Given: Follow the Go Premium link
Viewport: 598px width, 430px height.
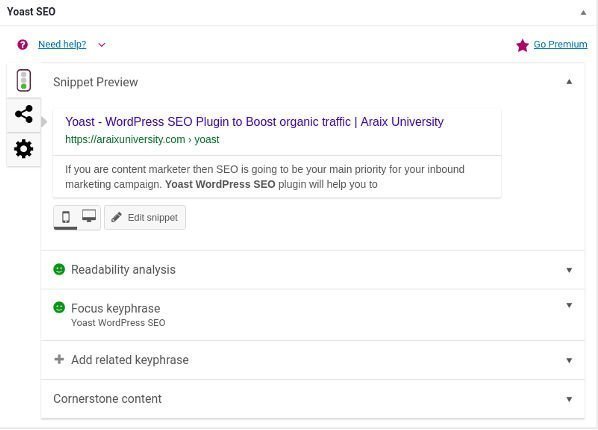Looking at the screenshot, I should (560, 44).
